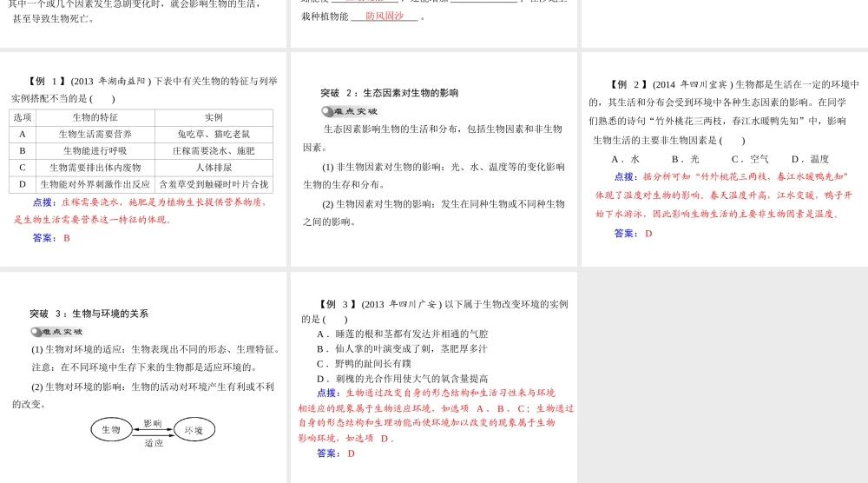This screenshot has width=868, height=483.
Task: Click the table header 生物的特征
Action: point(95,117)
